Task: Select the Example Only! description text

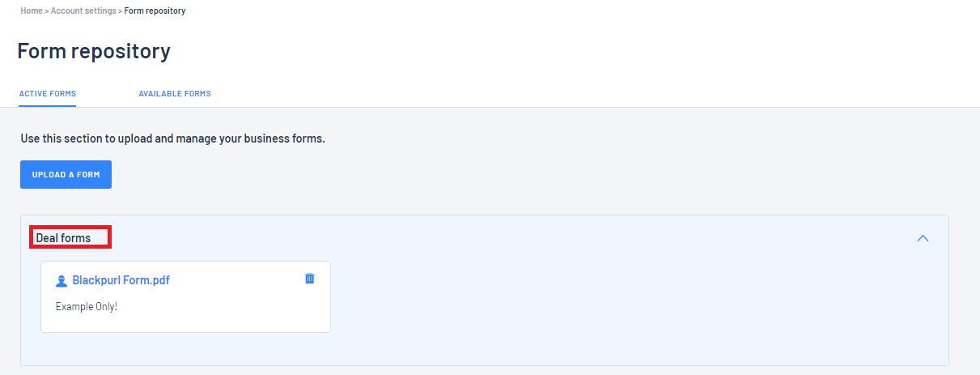Action: [x=87, y=307]
